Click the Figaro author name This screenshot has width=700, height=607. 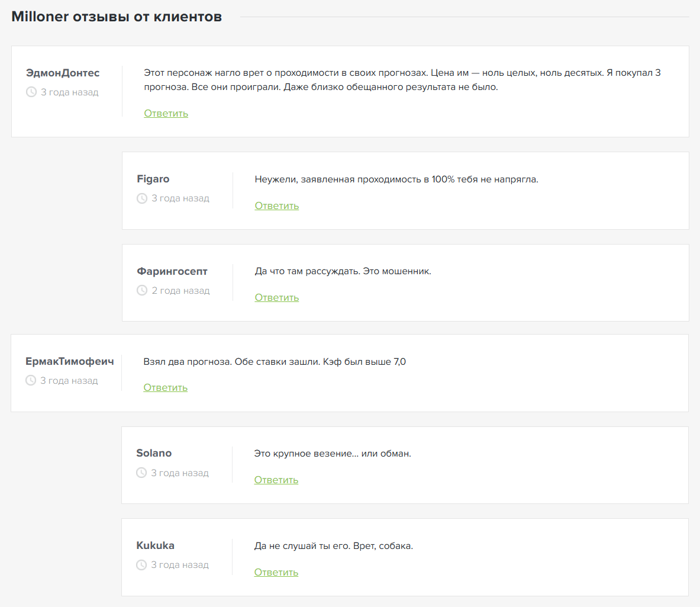(x=153, y=179)
